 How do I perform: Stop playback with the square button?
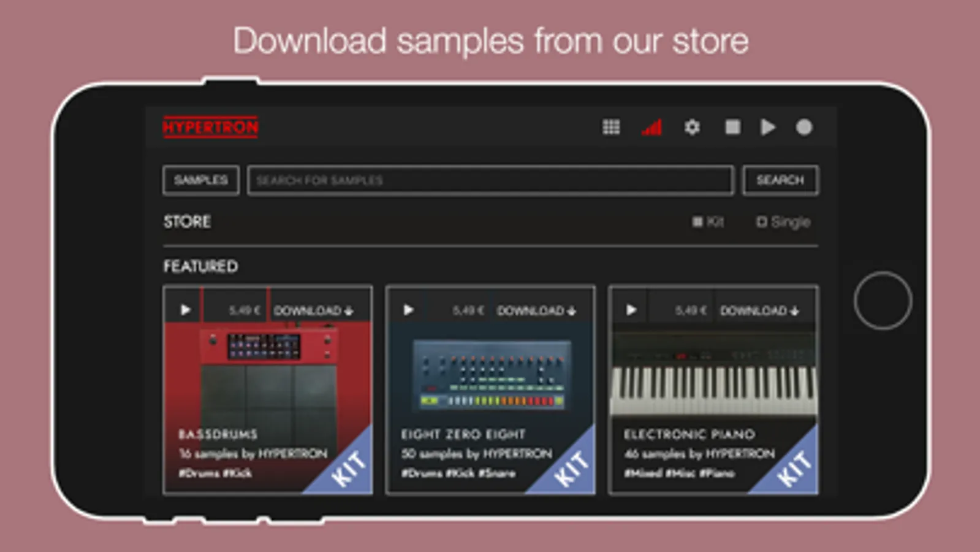[x=732, y=127]
